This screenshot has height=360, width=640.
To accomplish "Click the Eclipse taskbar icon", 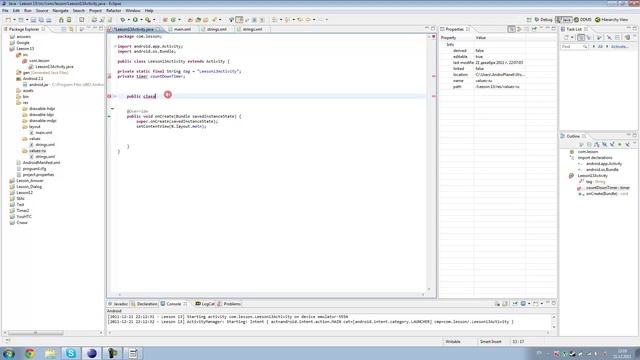I will (92, 353).
